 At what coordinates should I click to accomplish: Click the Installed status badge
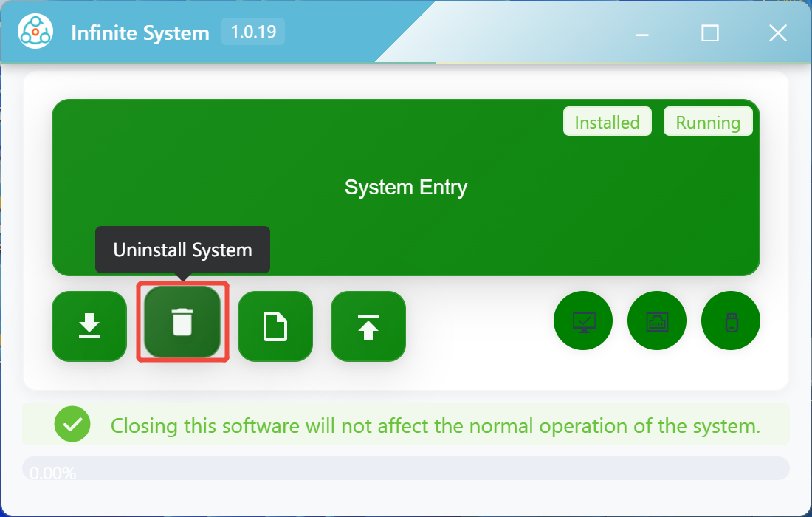pyautogui.click(x=607, y=122)
